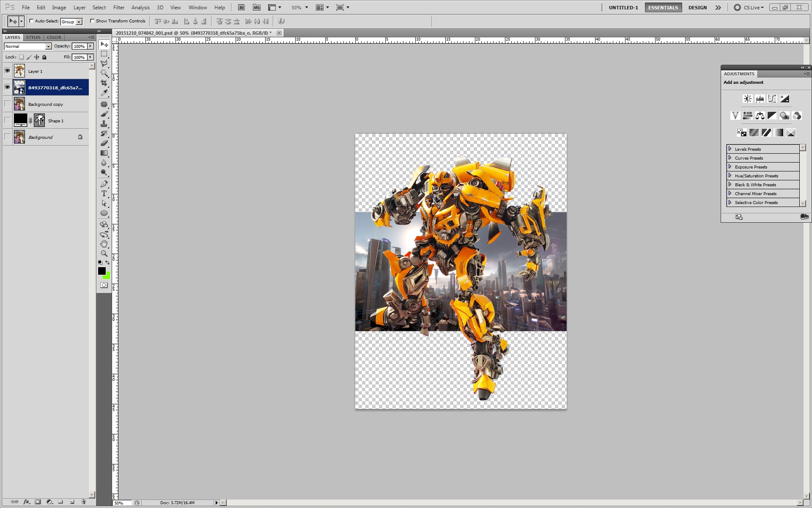This screenshot has width=812, height=508.
Task: Expand Black & White Presets list
Action: click(730, 184)
